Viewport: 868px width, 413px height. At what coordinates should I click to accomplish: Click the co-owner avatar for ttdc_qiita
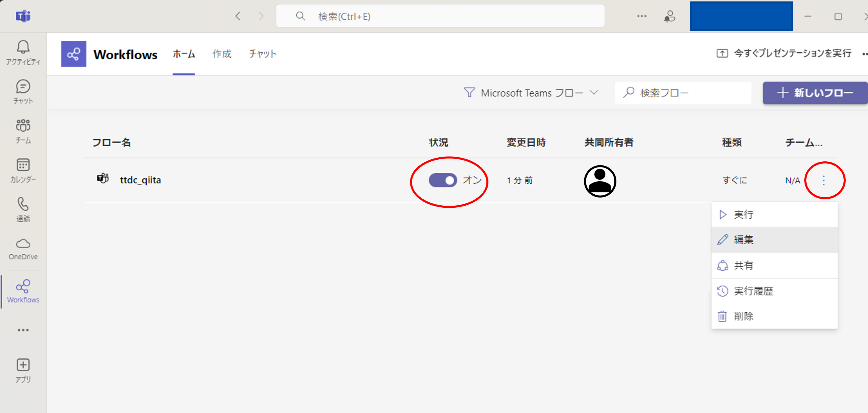click(x=600, y=181)
